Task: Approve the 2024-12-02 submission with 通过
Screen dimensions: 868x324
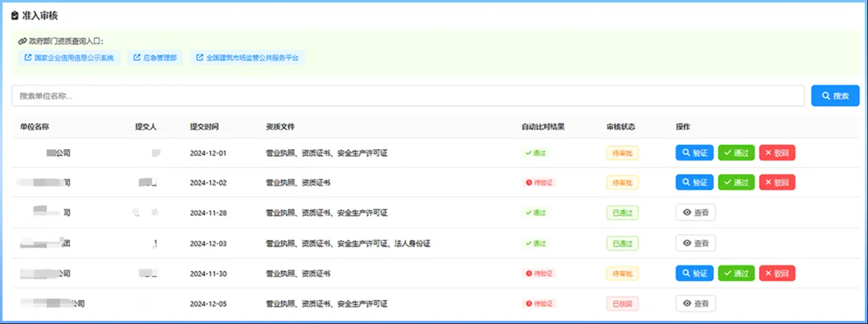Action: [x=736, y=183]
